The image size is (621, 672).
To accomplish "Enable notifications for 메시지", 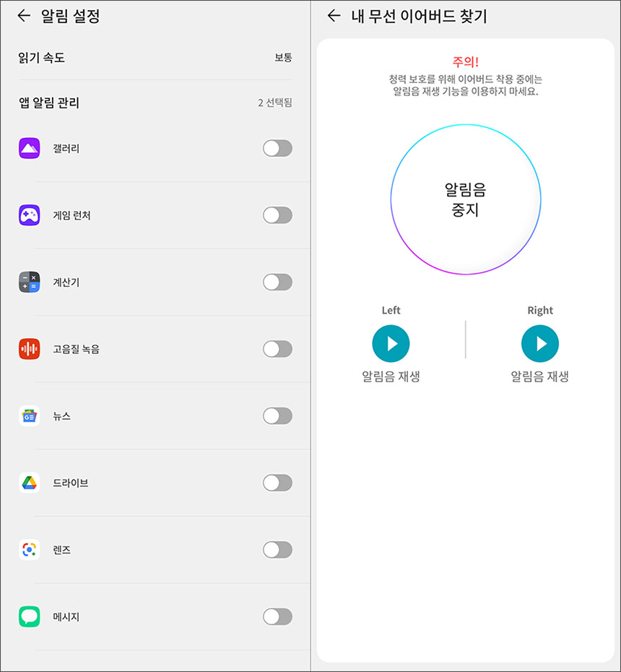I will [277, 616].
